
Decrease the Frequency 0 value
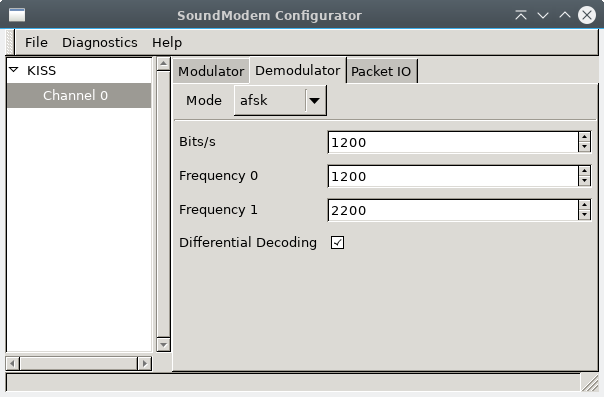(584, 181)
